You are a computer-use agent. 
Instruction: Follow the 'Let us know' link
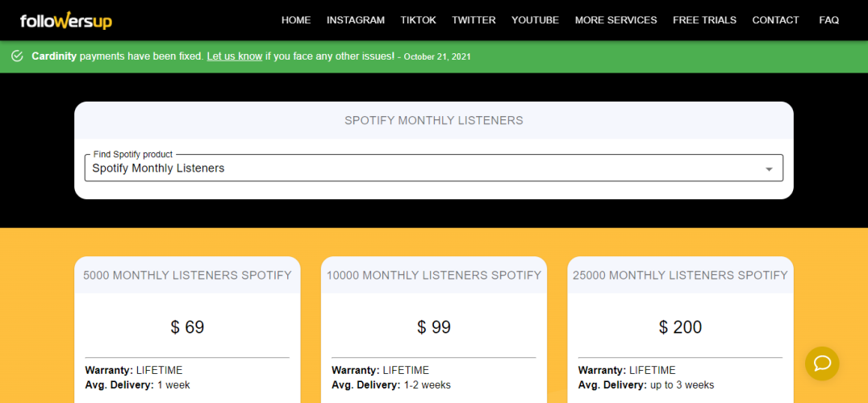coord(235,56)
